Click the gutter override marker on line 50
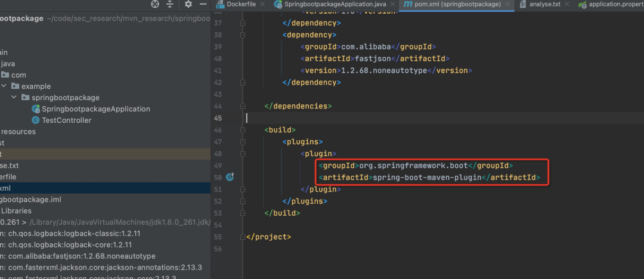 tap(230, 177)
